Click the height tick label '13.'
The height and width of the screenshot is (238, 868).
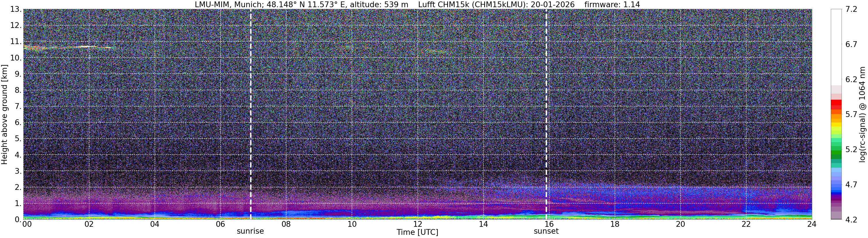point(16,10)
